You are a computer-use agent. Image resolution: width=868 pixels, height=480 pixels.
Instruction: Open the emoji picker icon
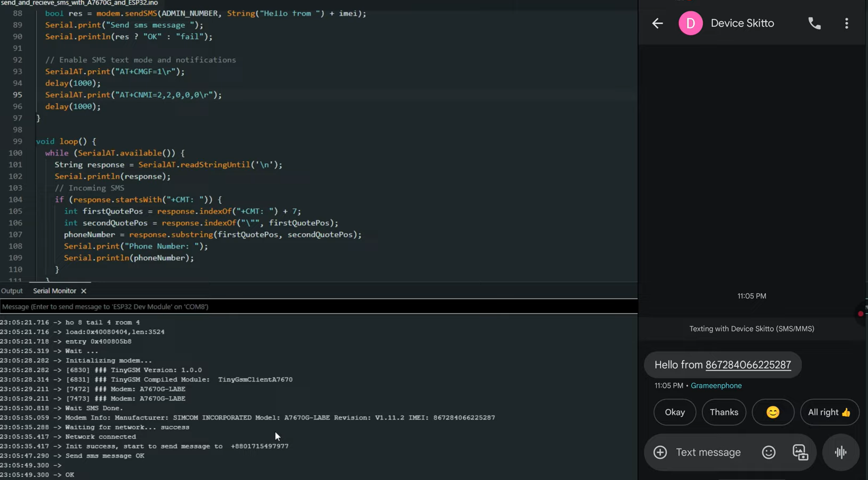(x=768, y=452)
